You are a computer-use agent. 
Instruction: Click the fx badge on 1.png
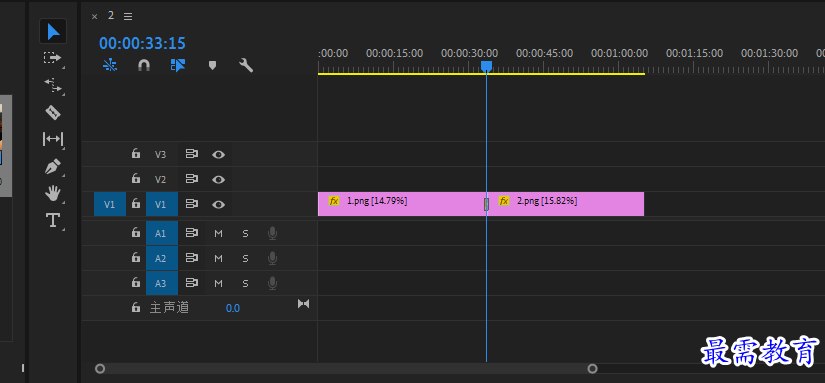pos(334,200)
